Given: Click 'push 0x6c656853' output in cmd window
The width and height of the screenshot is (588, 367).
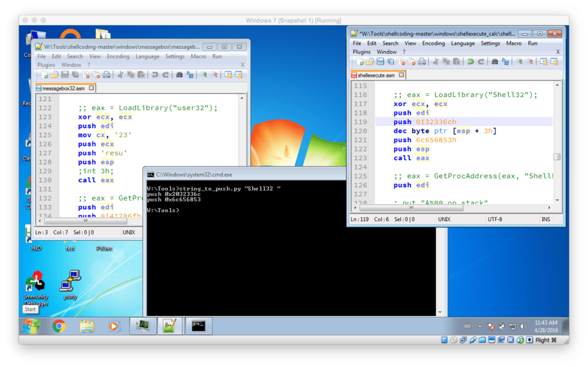Looking at the screenshot, I should 173,200.
